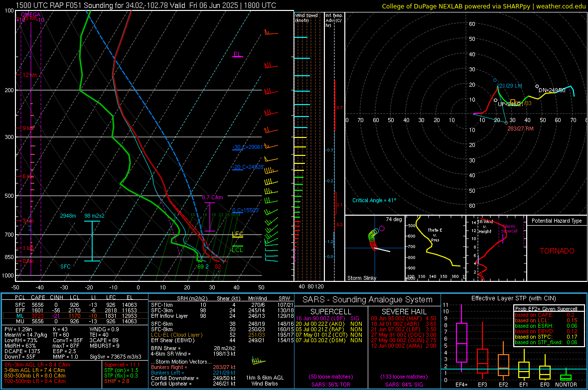Click the STP (cin) = 1.5 parameter
The image size is (588, 390).
point(121,370)
